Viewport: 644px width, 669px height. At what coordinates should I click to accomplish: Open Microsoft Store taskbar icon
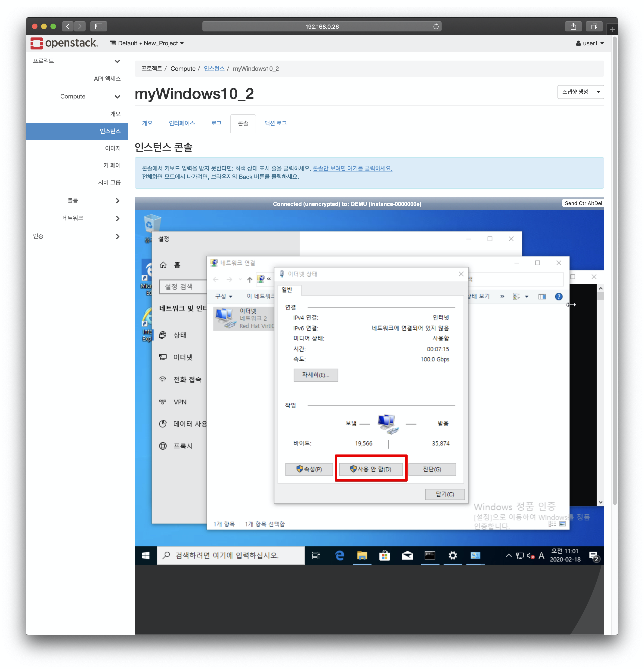[384, 556]
